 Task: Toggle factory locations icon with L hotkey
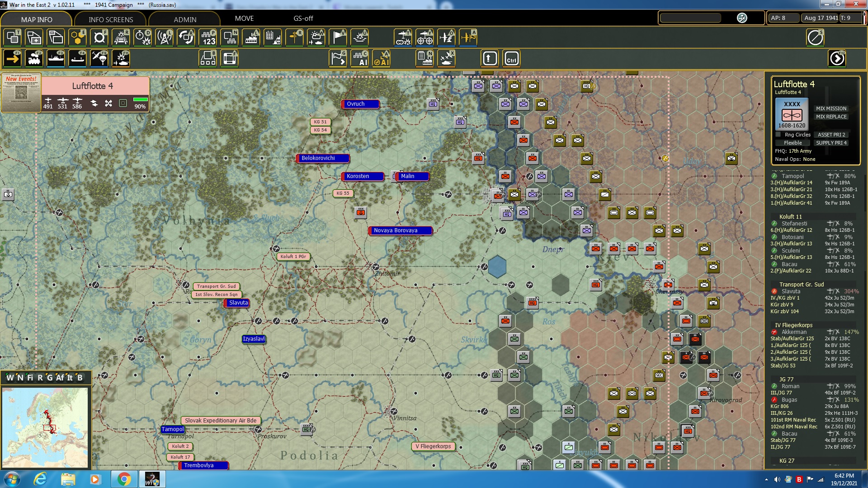pyautogui.click(x=251, y=38)
